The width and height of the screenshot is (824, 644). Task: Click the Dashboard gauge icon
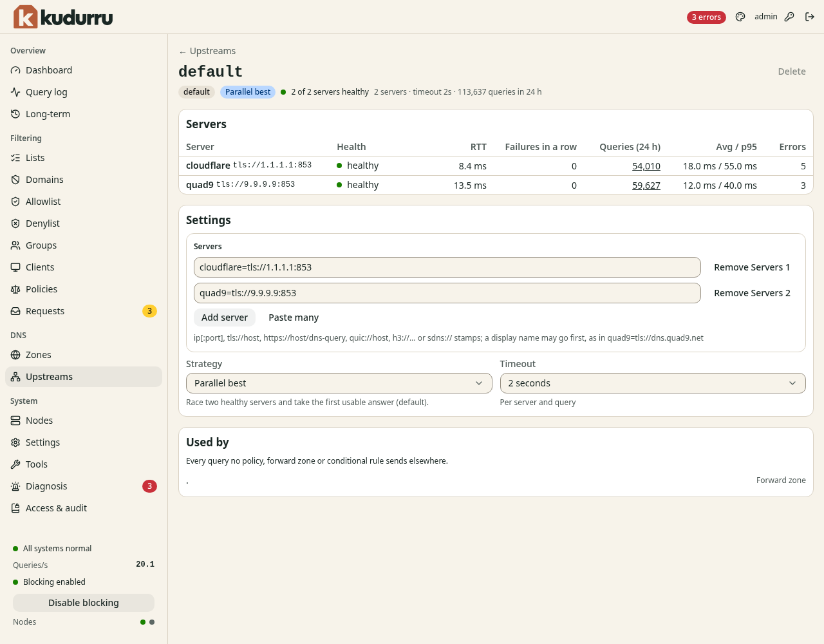15,70
